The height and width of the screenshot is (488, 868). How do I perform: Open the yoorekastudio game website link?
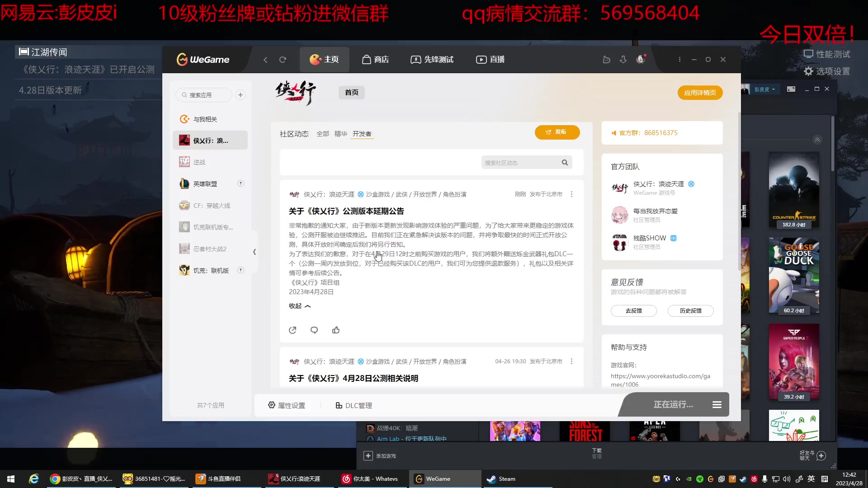(x=660, y=380)
